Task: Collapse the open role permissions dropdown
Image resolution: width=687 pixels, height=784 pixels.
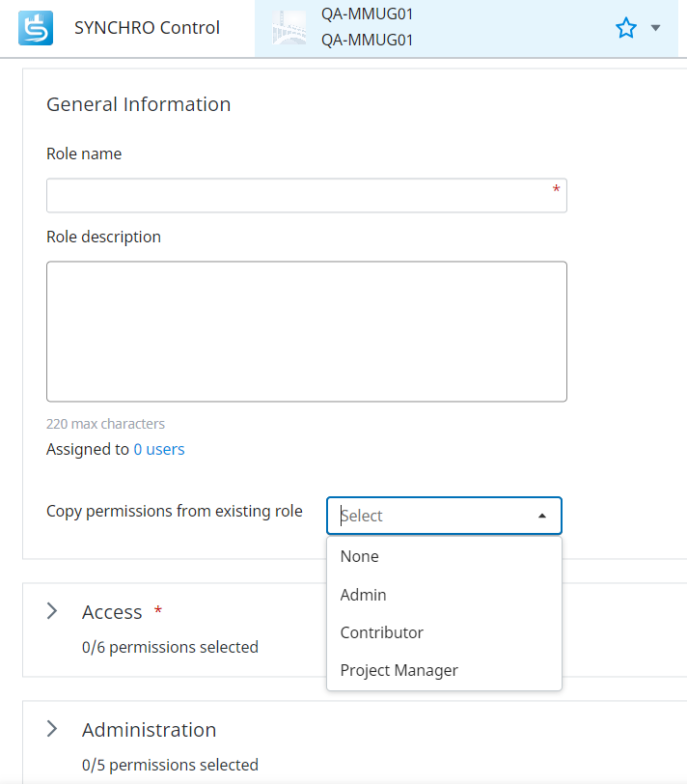Action: (x=540, y=515)
